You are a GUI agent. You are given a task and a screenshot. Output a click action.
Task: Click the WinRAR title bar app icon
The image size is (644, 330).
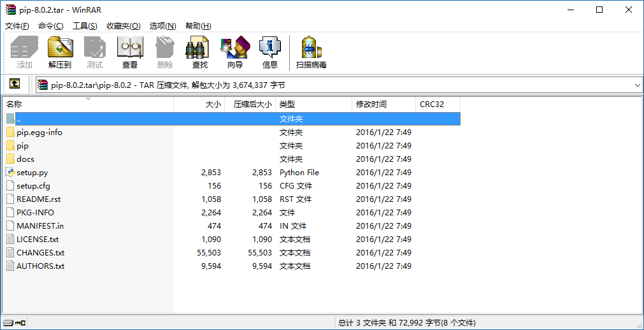tap(10, 10)
